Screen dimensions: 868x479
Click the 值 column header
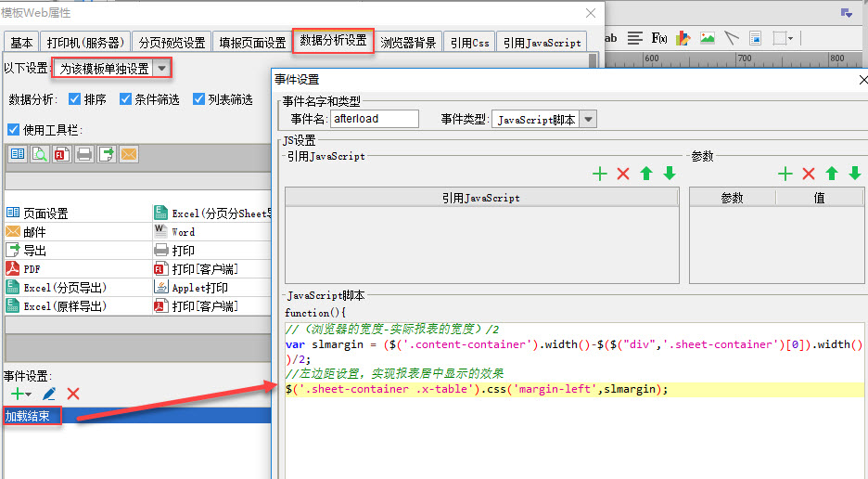coord(820,198)
